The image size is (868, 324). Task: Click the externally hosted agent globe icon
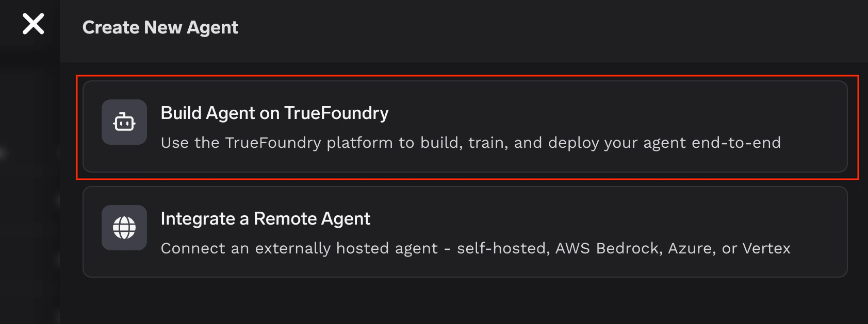pos(124,228)
